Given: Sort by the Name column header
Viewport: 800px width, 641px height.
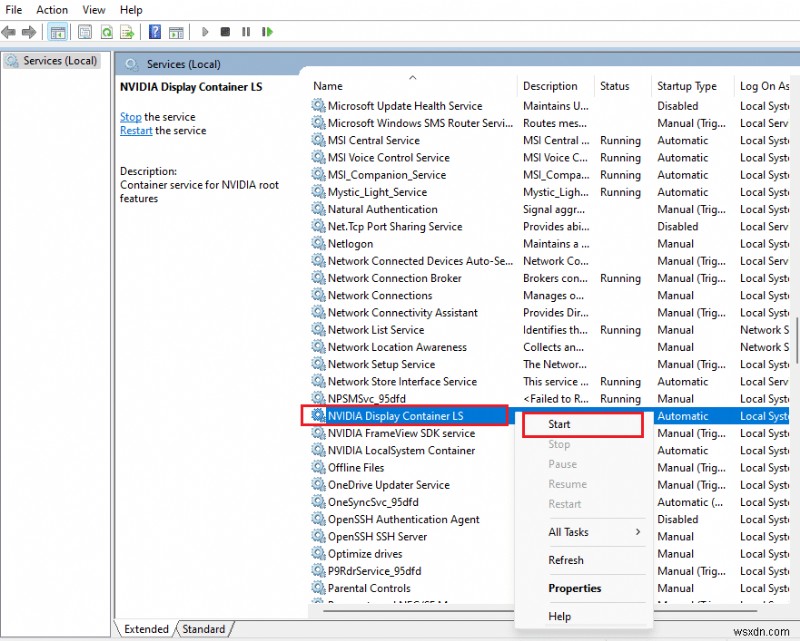Looking at the screenshot, I should pyautogui.click(x=412, y=86).
